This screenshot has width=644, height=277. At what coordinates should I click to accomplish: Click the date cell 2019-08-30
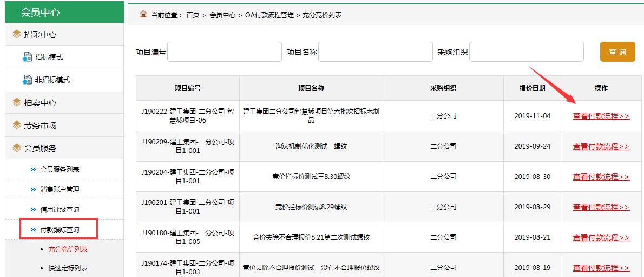click(533, 177)
